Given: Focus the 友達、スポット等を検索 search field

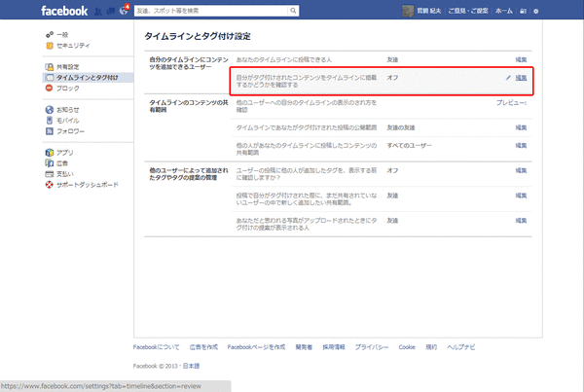Looking at the screenshot, I should click(211, 11).
